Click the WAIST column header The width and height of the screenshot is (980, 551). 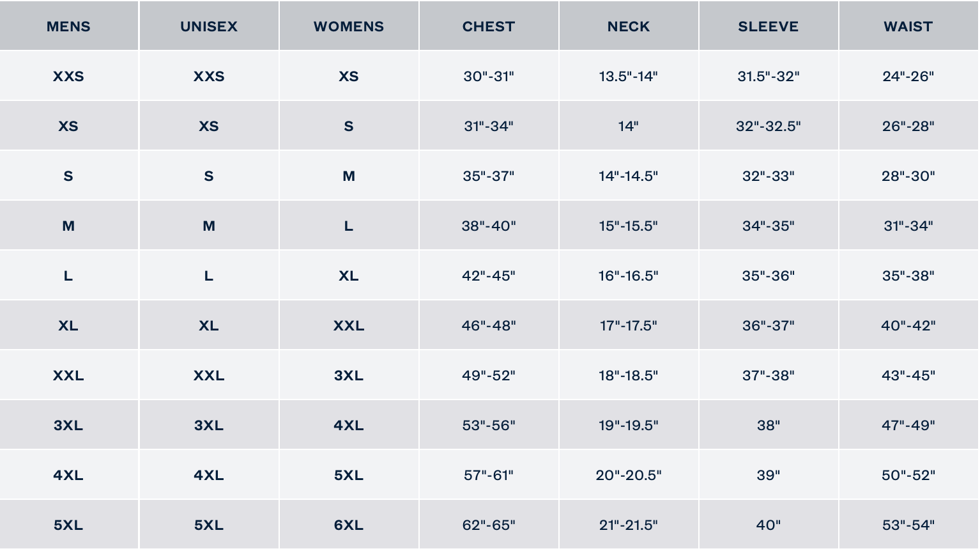click(908, 26)
